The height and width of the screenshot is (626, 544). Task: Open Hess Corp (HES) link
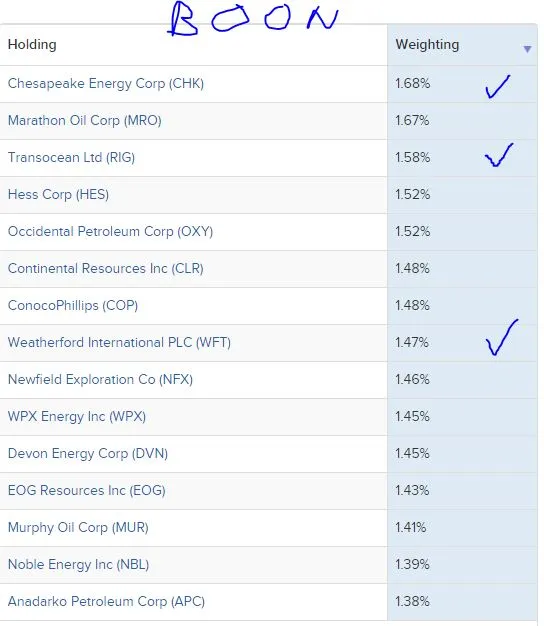pyautogui.click(x=58, y=194)
